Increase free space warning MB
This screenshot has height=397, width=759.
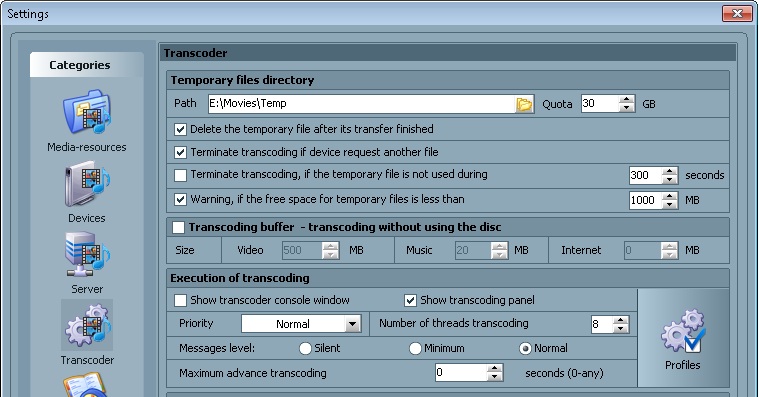[x=669, y=196]
